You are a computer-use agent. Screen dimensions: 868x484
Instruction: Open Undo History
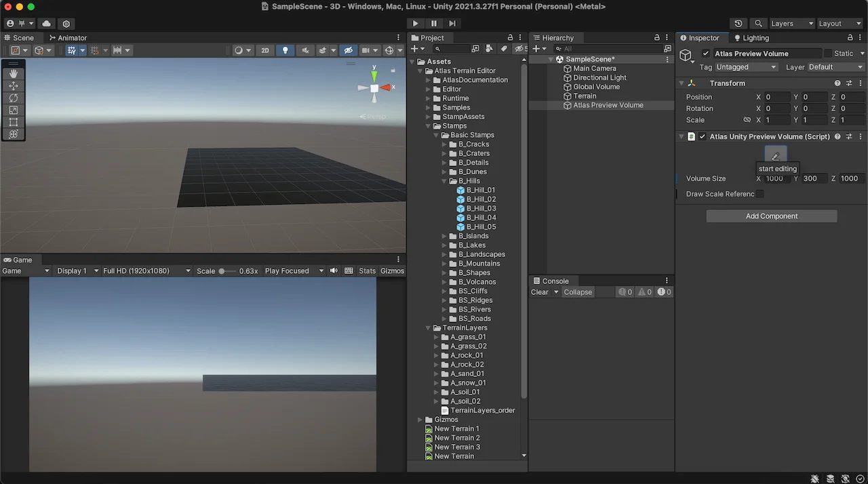tap(738, 24)
